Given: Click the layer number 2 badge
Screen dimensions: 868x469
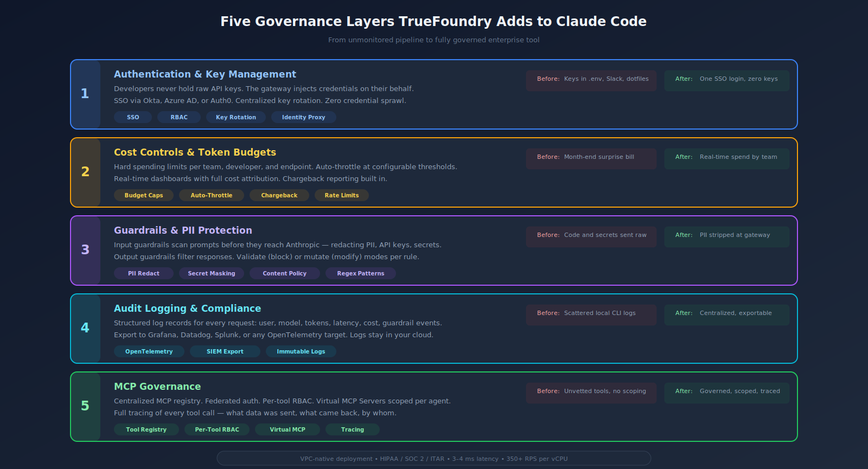Looking at the screenshot, I should [85, 172].
